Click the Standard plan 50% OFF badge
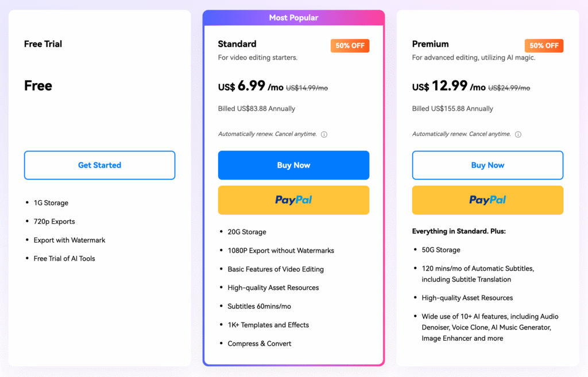The height and width of the screenshot is (377, 588). pyautogui.click(x=350, y=46)
